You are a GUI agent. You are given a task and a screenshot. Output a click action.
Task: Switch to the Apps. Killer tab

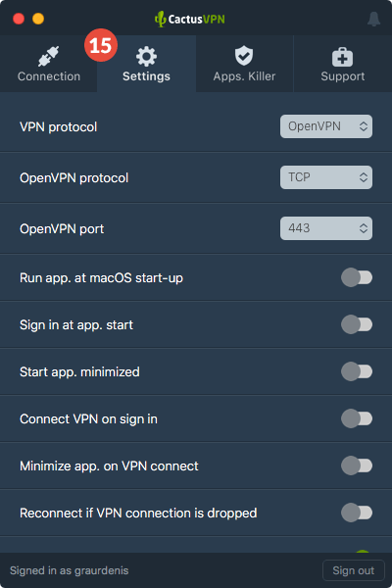[x=245, y=64]
